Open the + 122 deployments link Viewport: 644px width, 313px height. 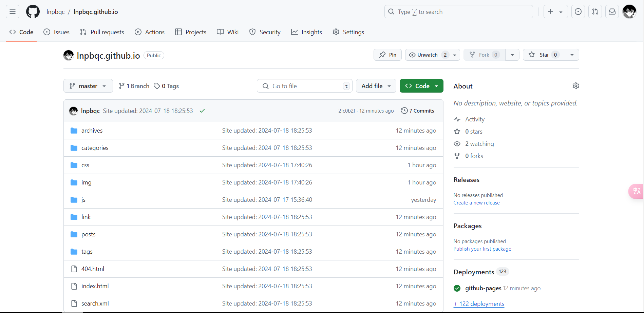479,304
